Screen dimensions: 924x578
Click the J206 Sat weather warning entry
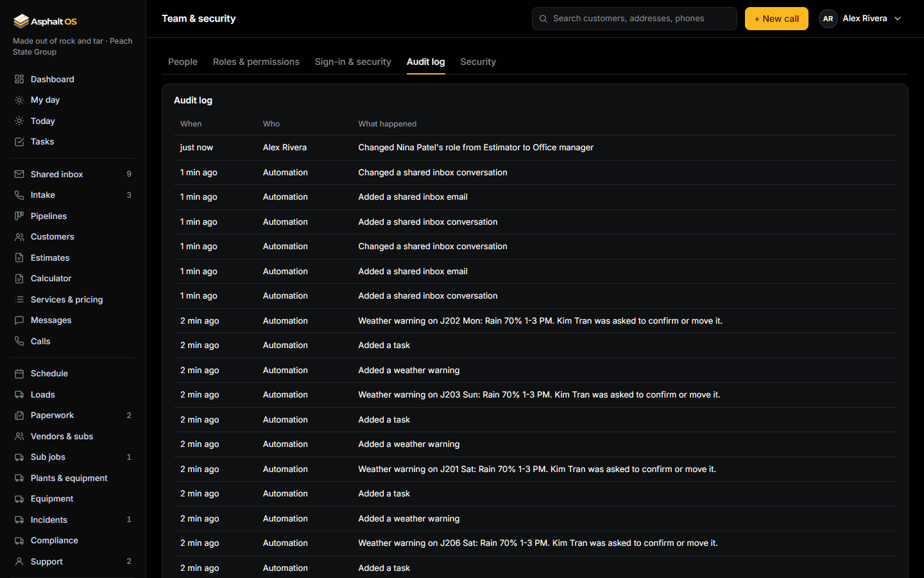535,543
